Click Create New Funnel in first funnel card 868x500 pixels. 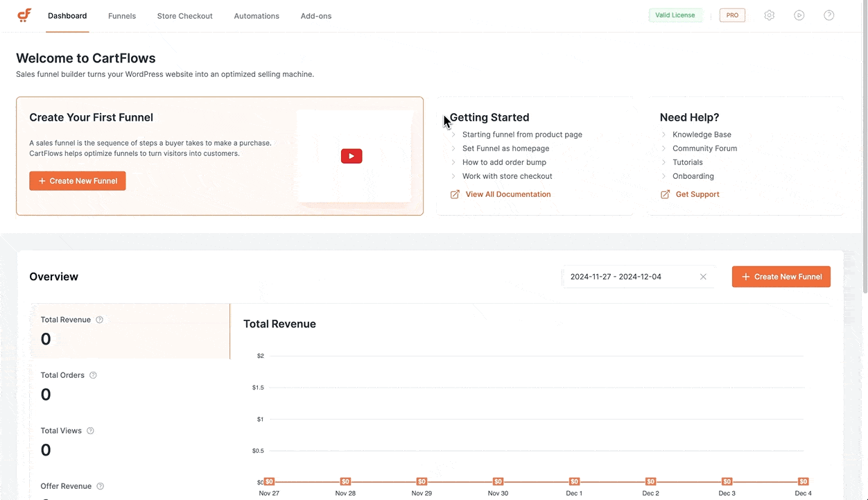click(78, 181)
